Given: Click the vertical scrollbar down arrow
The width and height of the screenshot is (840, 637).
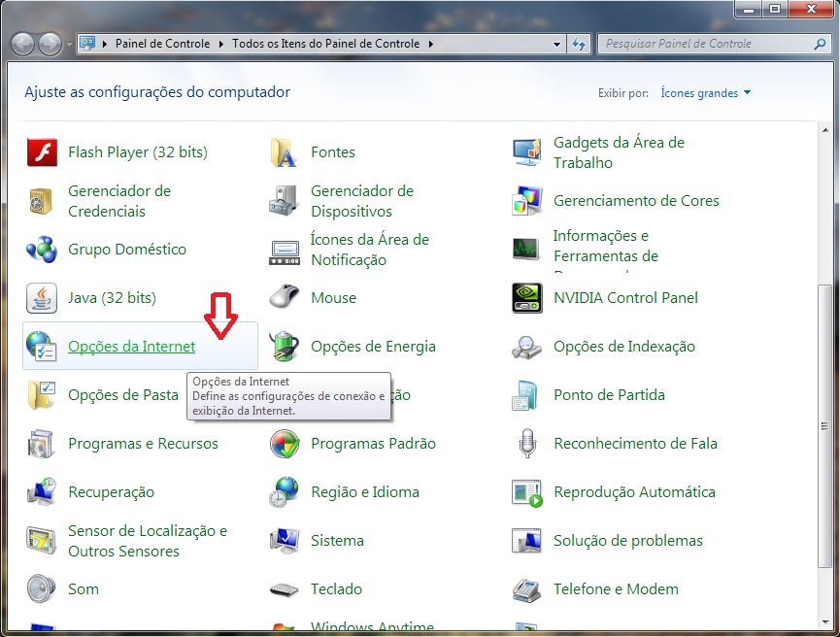Looking at the screenshot, I should click(x=824, y=623).
